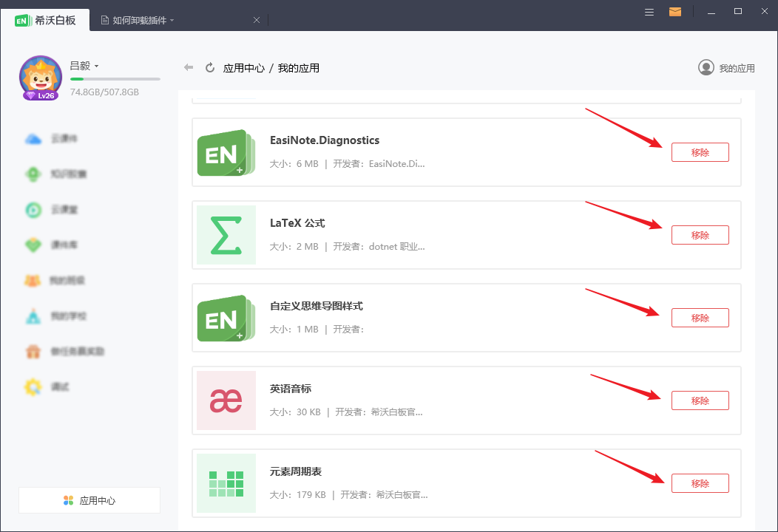Viewport: 778px width, 532px height.
Task: Remove the LaTeX 公式 app
Action: (x=700, y=235)
